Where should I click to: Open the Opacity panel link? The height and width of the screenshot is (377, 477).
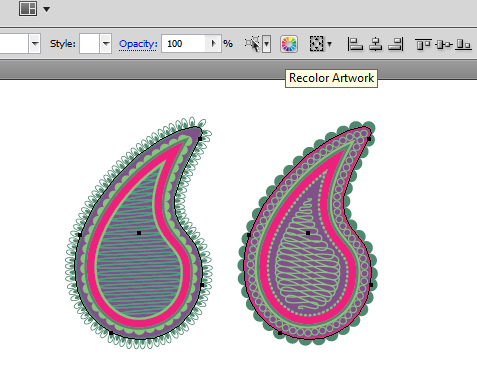[x=138, y=44]
